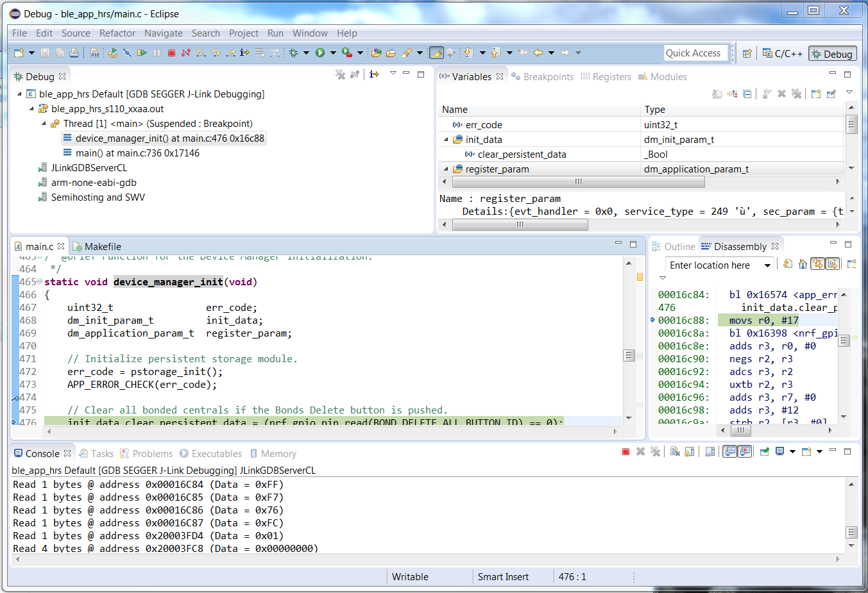This screenshot has width=868, height=593.
Task: Click the Debug perspective button
Action: [x=832, y=54]
